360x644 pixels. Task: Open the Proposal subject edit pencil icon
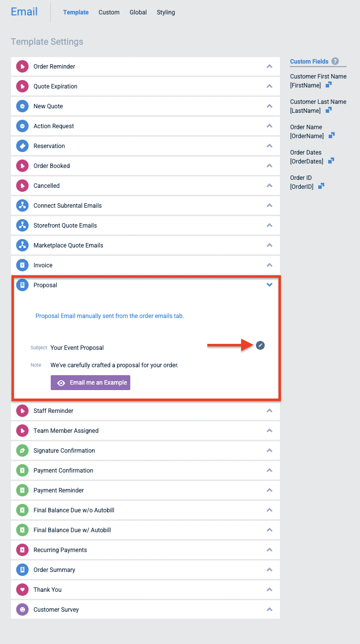click(260, 345)
